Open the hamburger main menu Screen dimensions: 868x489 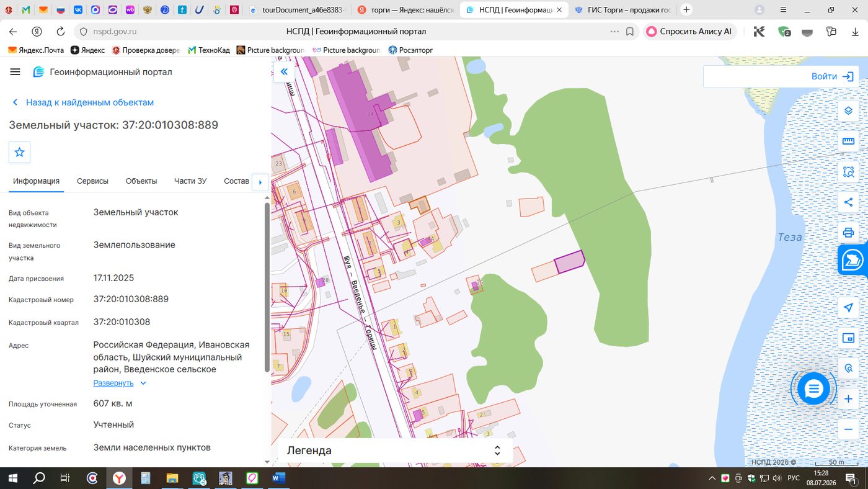pyautogui.click(x=15, y=72)
